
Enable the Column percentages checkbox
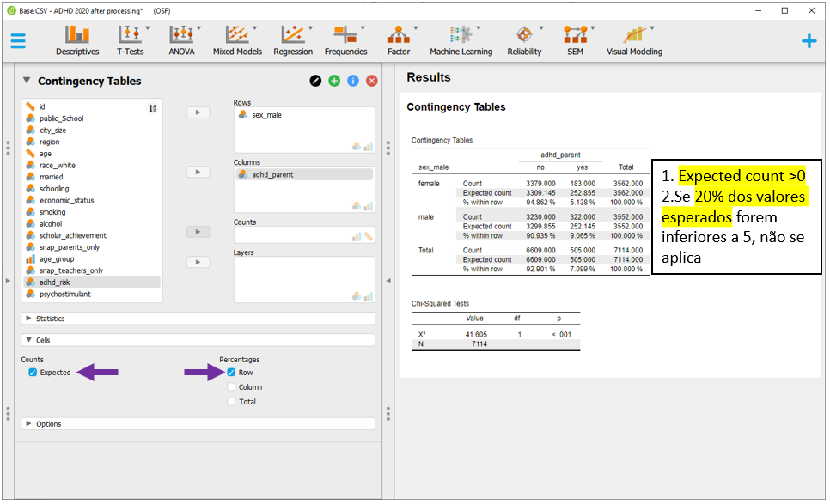232,387
